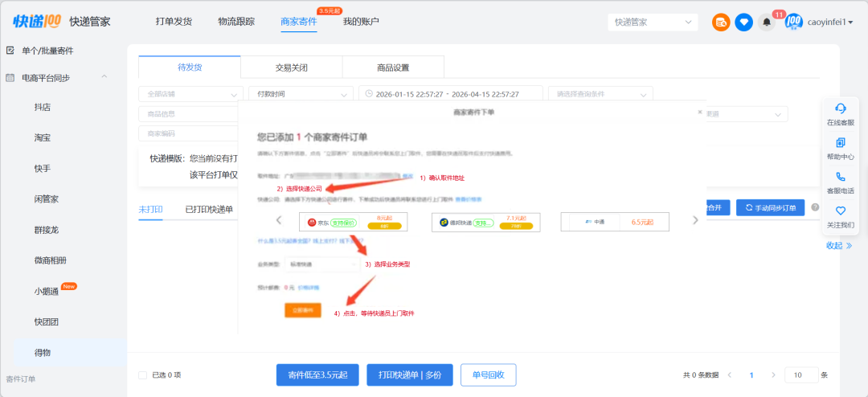Screen dimensions: 868x397
Task: Open the orange coin query icon
Action: coord(721,23)
